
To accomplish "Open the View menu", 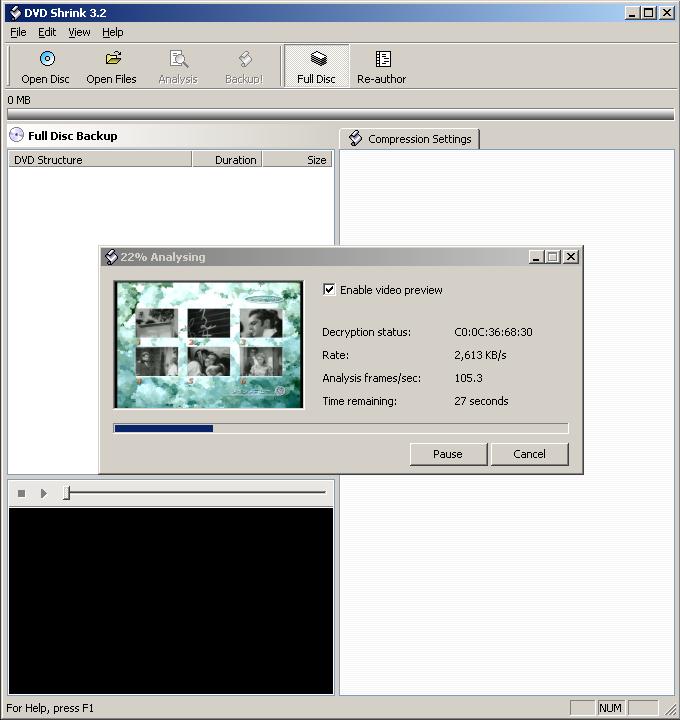I will [79, 32].
